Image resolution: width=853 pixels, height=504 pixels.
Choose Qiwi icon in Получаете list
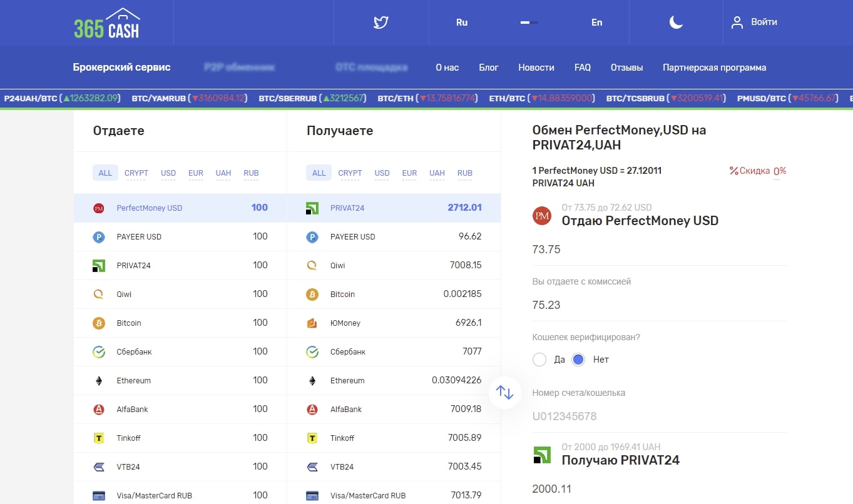click(x=312, y=266)
